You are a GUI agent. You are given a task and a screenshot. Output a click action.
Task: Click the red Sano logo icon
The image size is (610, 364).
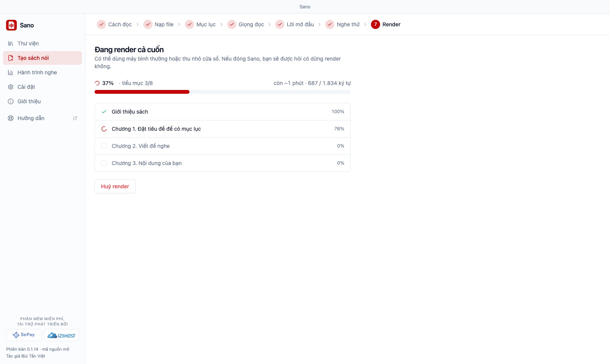coord(11,25)
